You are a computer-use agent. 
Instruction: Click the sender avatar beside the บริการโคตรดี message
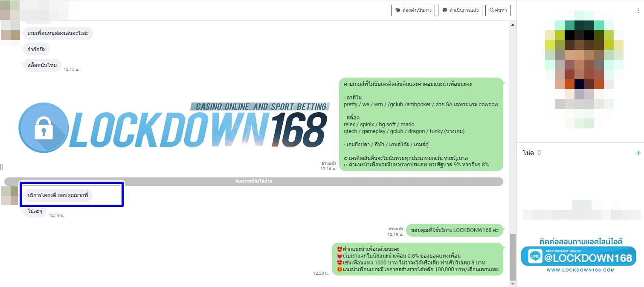(9, 195)
